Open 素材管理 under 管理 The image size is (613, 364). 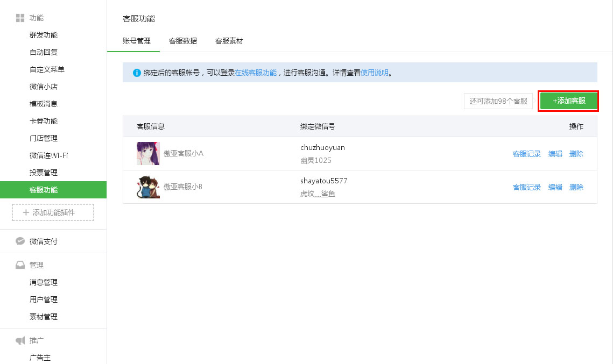[44, 317]
